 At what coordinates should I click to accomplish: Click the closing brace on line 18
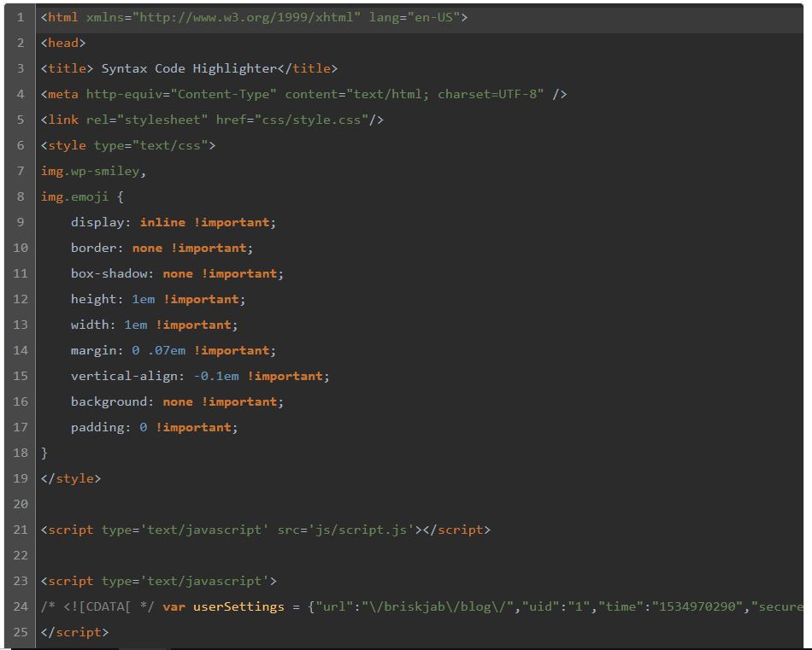point(44,453)
